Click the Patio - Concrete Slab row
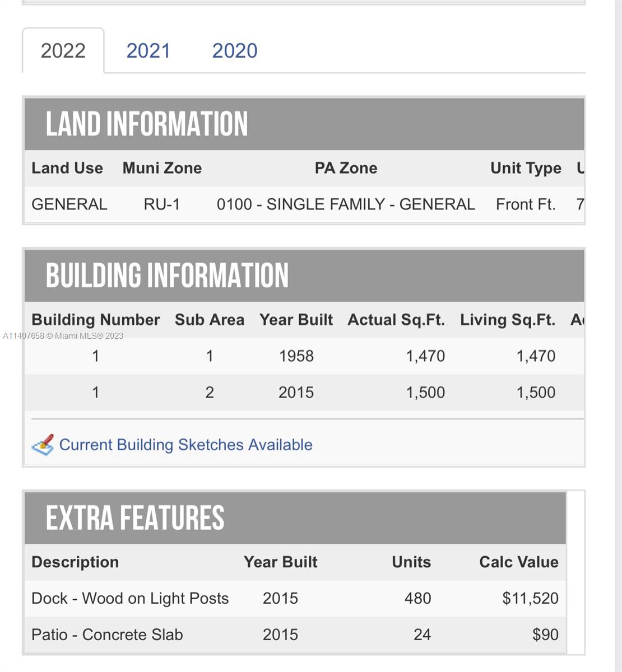Viewport: 622px width, 672px height. tap(107, 635)
